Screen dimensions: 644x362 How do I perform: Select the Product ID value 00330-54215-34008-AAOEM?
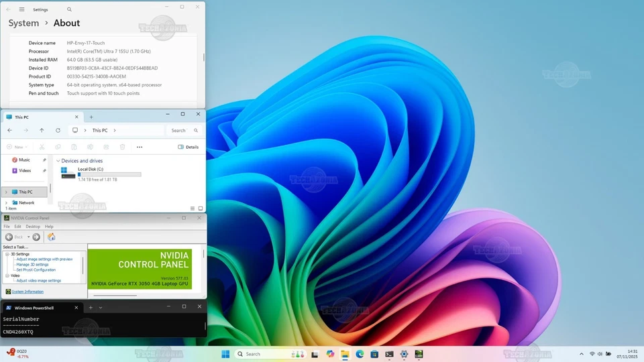(x=97, y=76)
